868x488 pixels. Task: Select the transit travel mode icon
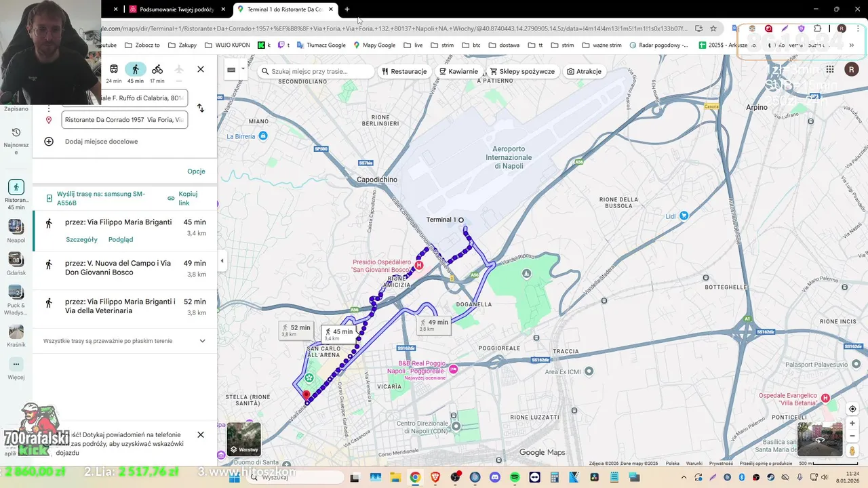coord(114,69)
